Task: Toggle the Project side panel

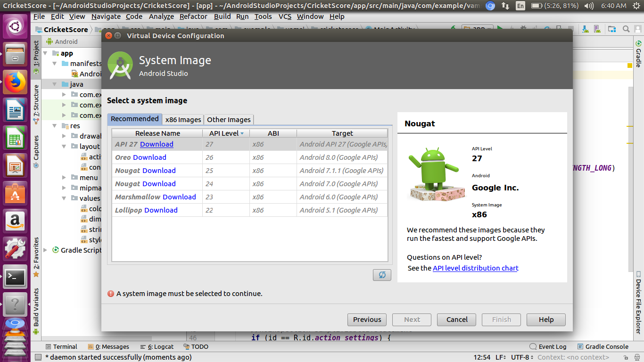Action: pyautogui.click(x=36, y=58)
